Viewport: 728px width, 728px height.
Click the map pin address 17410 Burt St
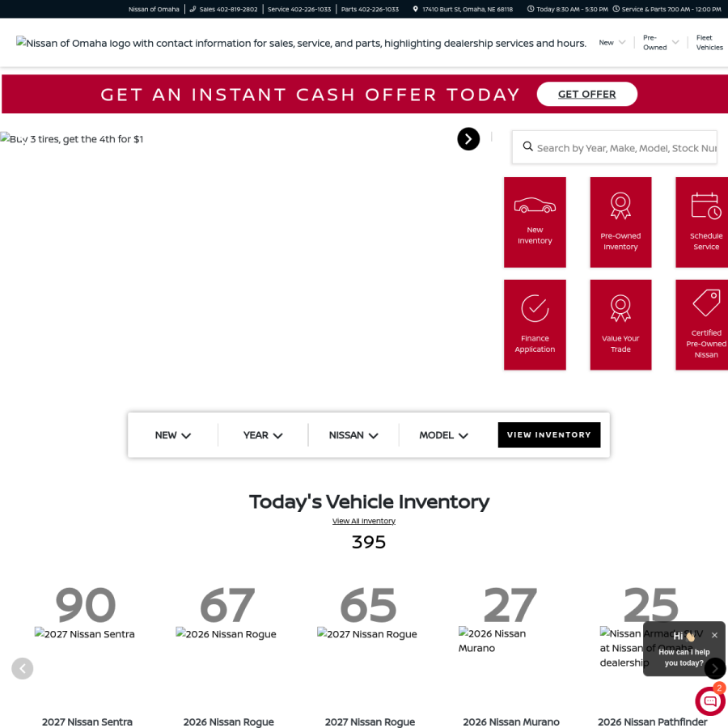tap(463, 9)
